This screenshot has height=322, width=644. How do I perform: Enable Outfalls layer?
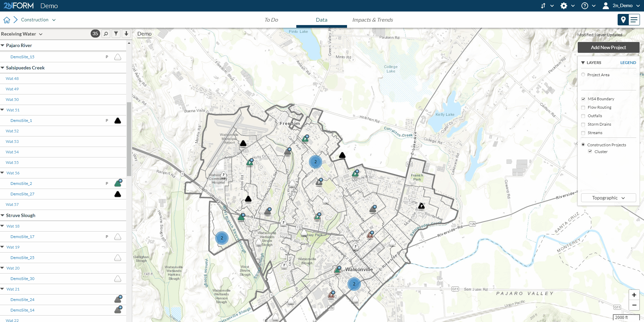(583, 116)
